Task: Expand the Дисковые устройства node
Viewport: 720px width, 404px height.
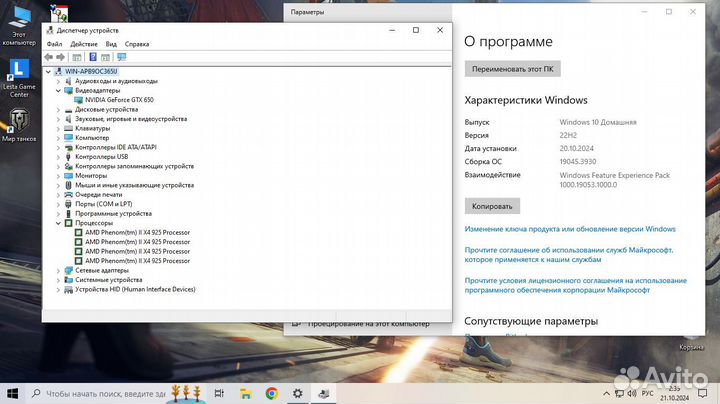Action: click(58, 110)
